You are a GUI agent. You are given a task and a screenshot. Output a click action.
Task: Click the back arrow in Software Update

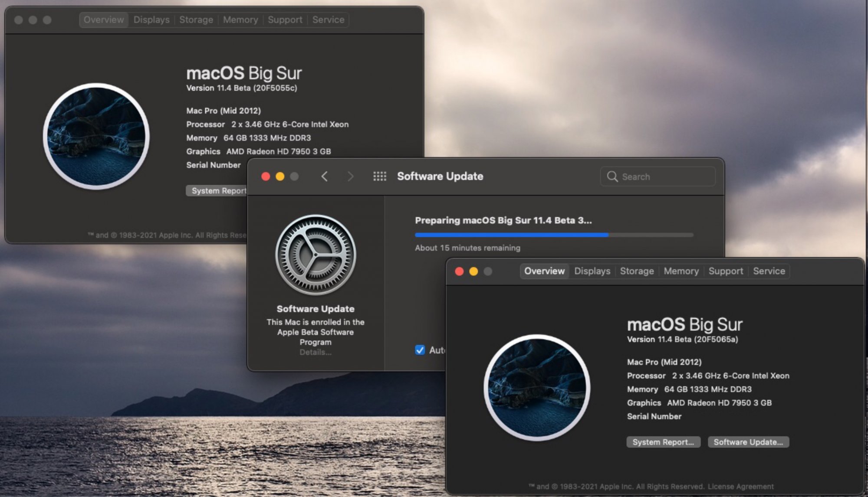pyautogui.click(x=324, y=177)
